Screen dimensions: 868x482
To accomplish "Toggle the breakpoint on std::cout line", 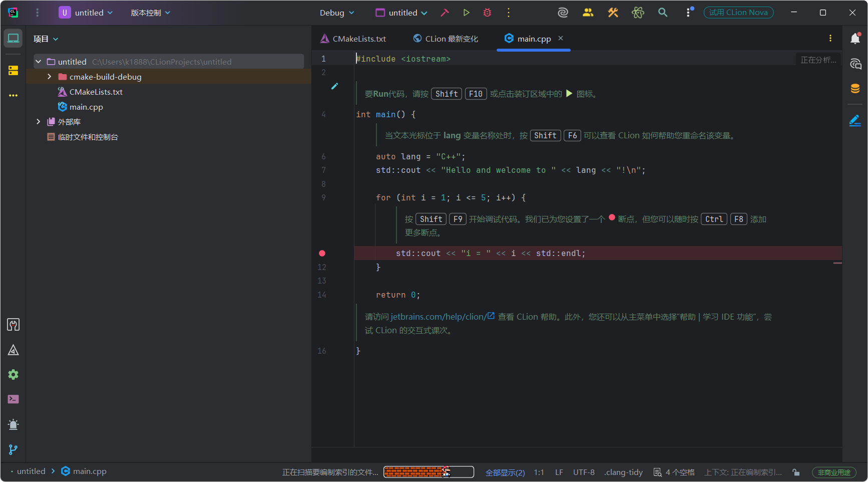I will pos(322,253).
